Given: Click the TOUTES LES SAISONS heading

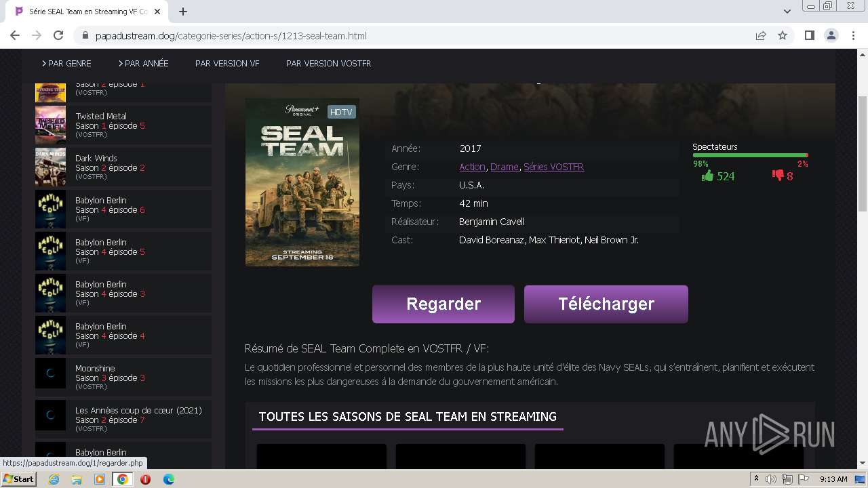Looking at the screenshot, I should tap(408, 417).
